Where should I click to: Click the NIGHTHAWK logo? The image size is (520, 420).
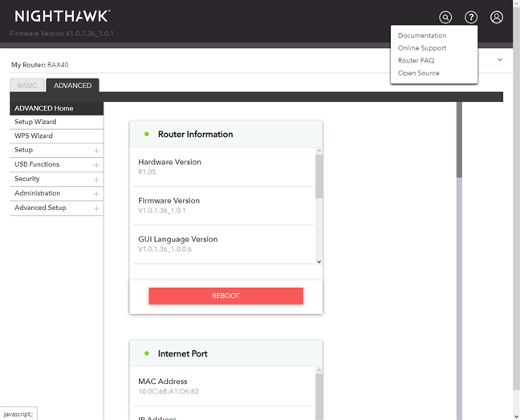tap(63, 16)
